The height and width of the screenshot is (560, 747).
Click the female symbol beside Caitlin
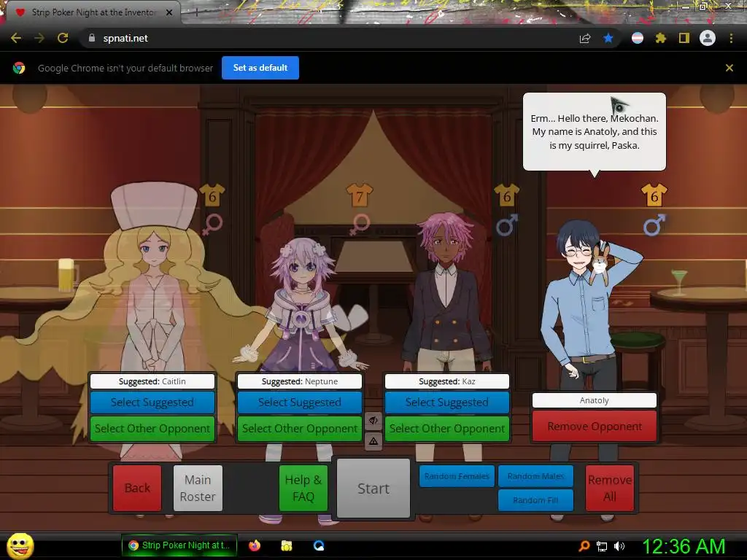point(212,225)
